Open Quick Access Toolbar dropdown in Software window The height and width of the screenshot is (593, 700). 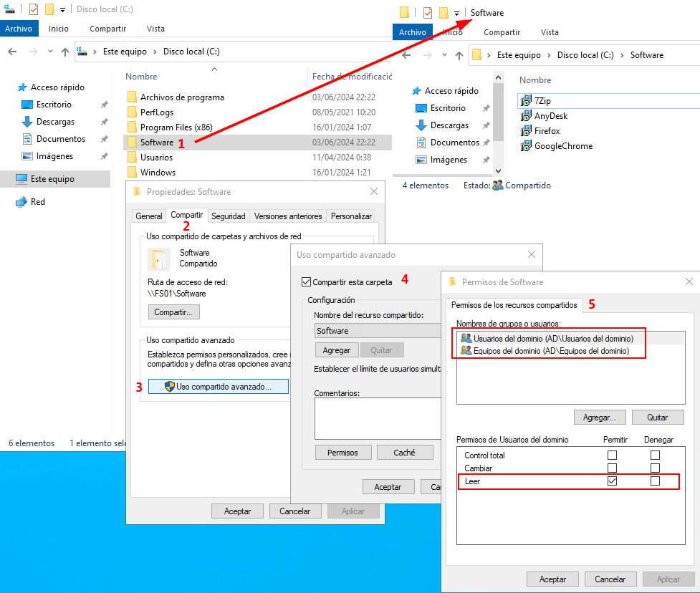456,13
